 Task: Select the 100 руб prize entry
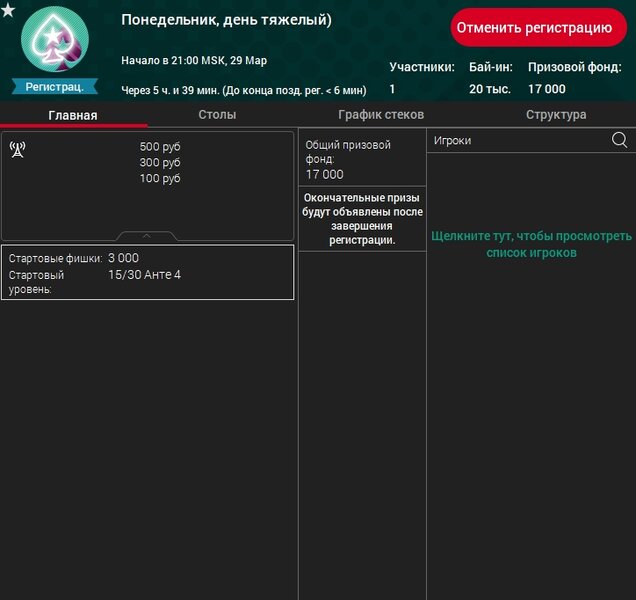[160, 178]
